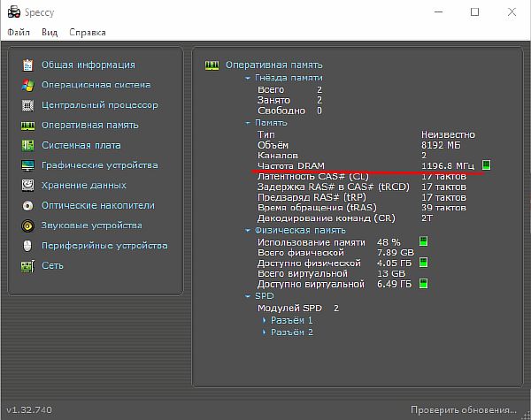Click green graph icon next to 6.49 ГБ
The image size is (531, 420).
(423, 284)
